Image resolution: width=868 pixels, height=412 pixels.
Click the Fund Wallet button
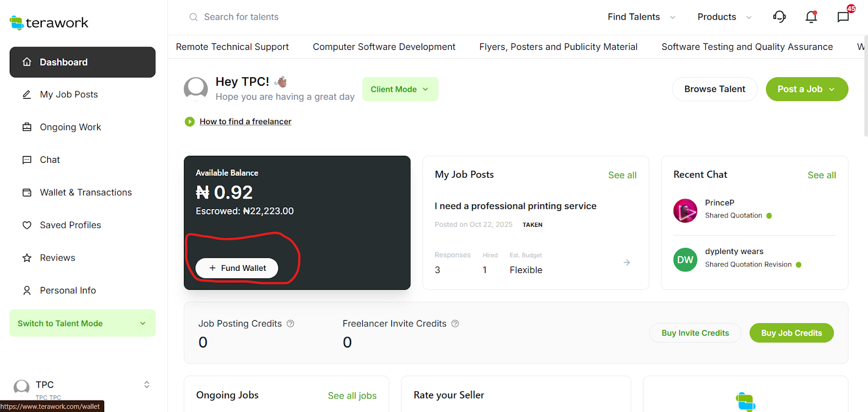237,268
